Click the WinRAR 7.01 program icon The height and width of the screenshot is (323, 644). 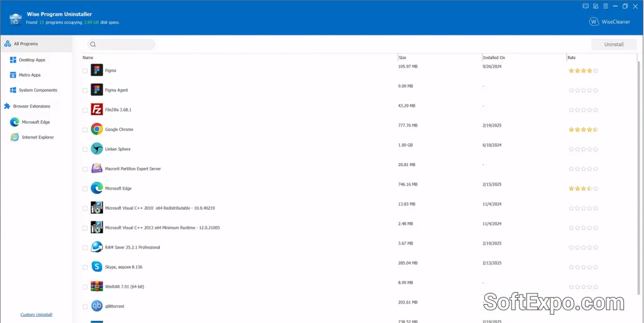[x=97, y=286]
